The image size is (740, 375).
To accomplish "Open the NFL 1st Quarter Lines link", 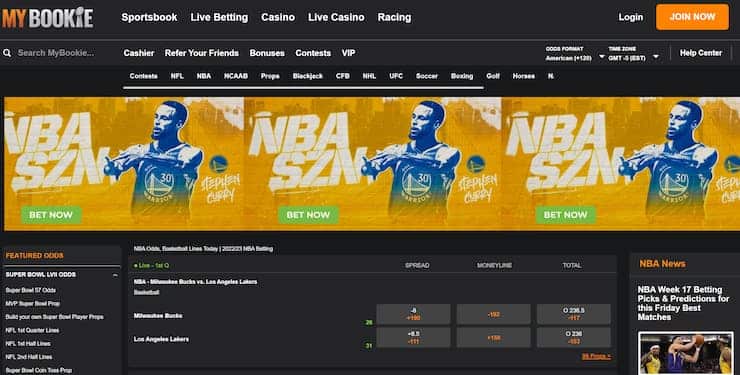I will tap(32, 330).
